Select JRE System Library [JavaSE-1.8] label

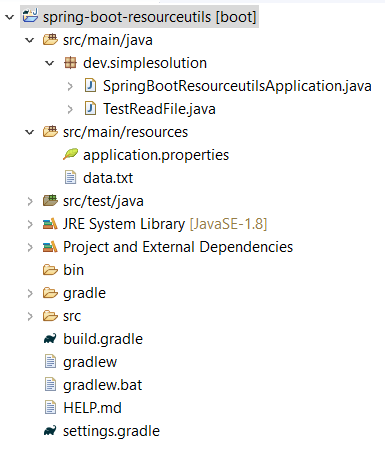pyautogui.click(x=165, y=224)
